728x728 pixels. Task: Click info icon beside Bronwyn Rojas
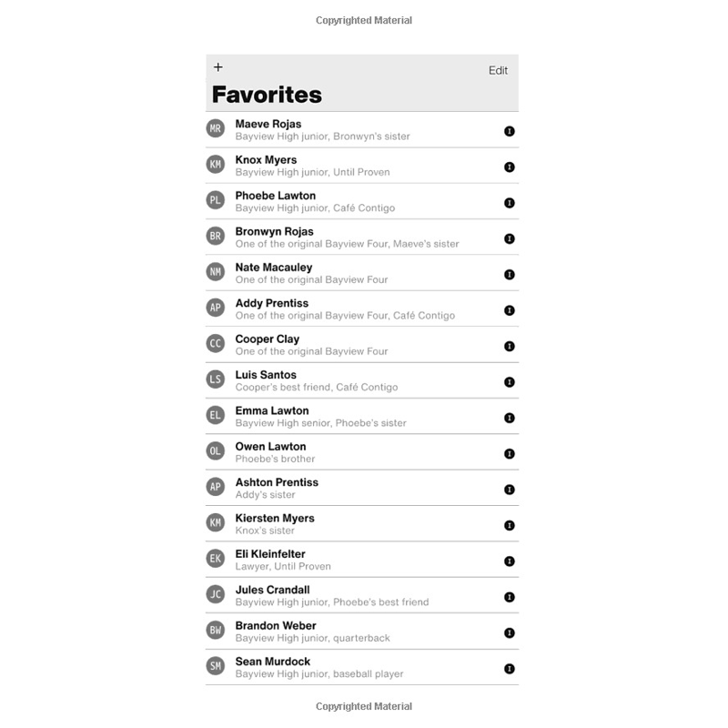[510, 238]
